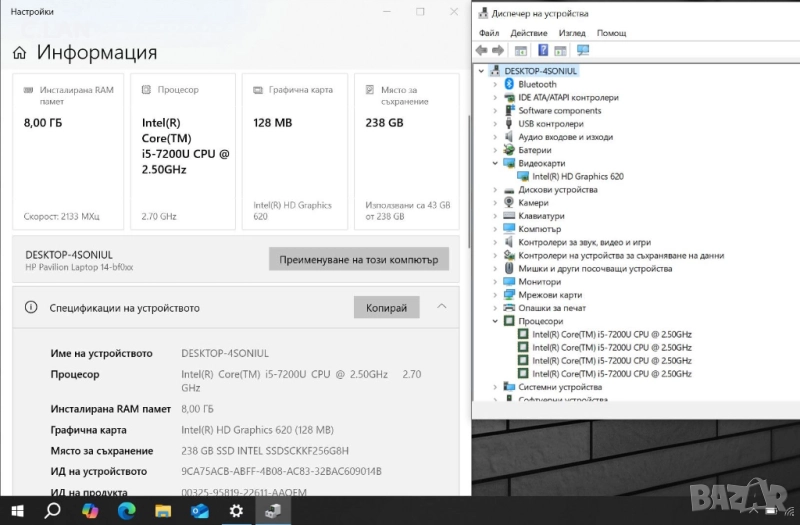Click the Help icon in Device Manager toolbar

click(x=544, y=51)
